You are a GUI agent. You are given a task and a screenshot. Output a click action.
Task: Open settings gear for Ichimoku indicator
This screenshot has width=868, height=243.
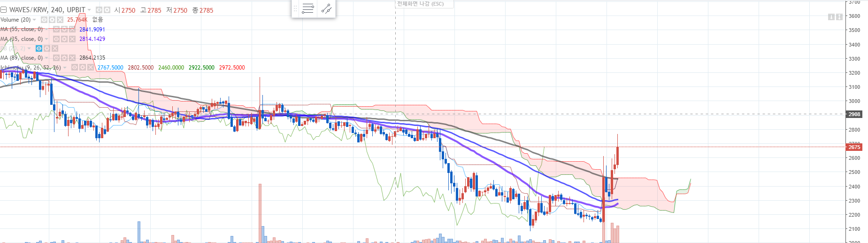83,68
